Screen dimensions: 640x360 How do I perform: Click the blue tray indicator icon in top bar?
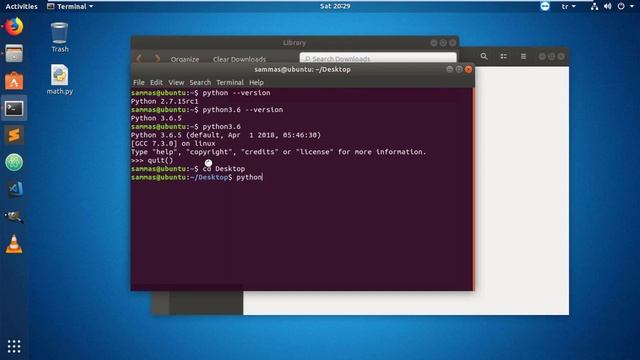545,6
